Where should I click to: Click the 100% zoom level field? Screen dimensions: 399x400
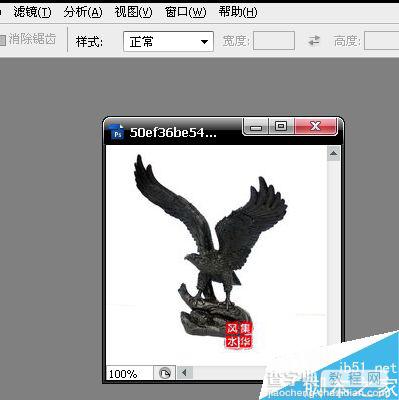point(129,373)
